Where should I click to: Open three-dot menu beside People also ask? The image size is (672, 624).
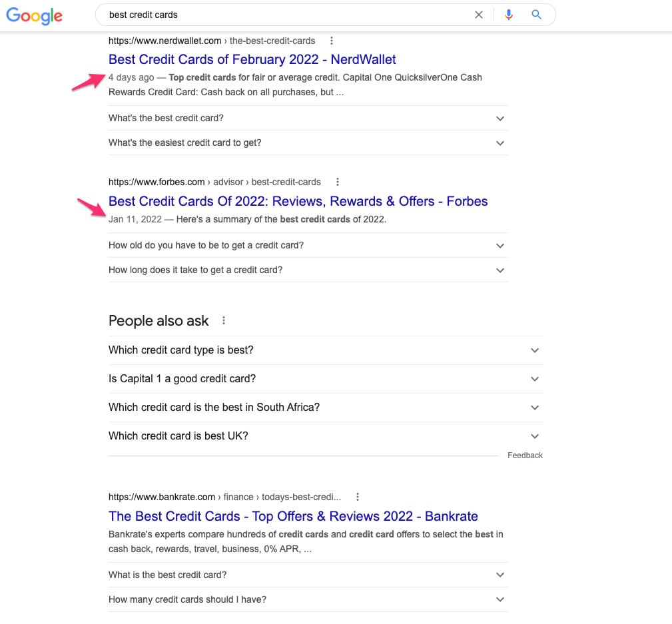(224, 320)
